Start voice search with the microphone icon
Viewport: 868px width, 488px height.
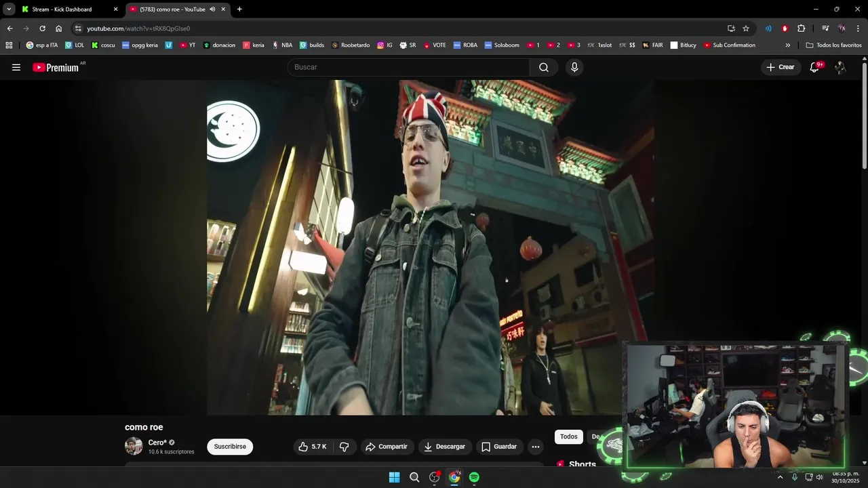(574, 67)
